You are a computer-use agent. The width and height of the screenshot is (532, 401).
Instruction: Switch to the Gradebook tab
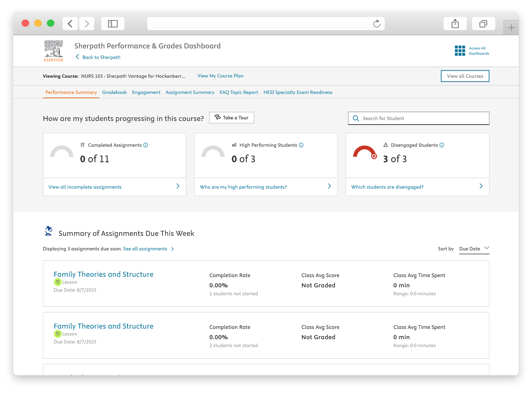click(114, 92)
